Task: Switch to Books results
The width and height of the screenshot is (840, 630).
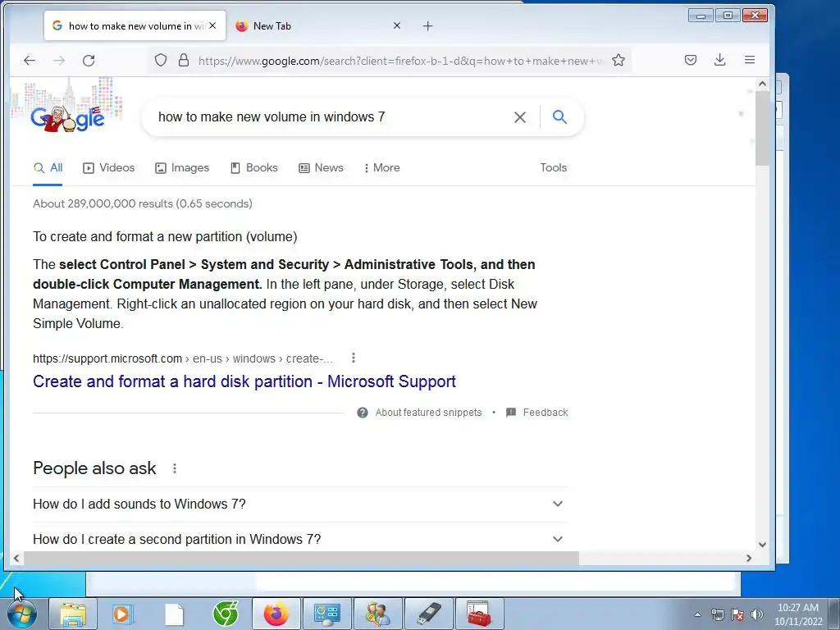Action: tap(254, 167)
